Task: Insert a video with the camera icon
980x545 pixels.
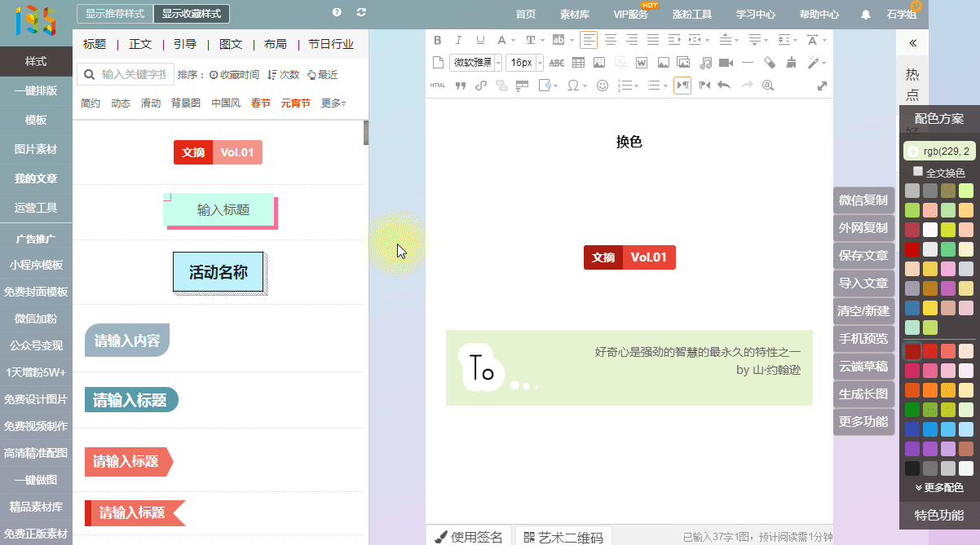Action: [726, 63]
